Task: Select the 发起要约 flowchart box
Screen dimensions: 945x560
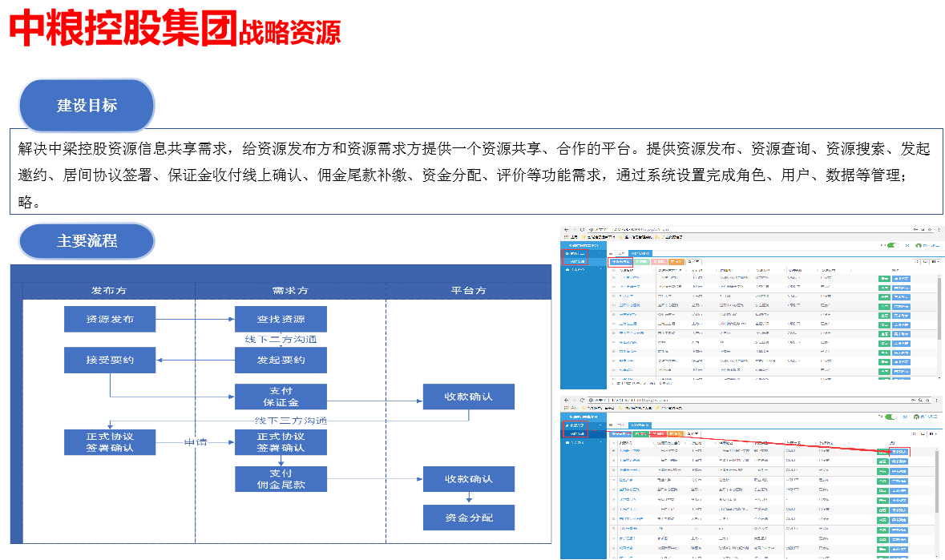Action: tap(281, 360)
